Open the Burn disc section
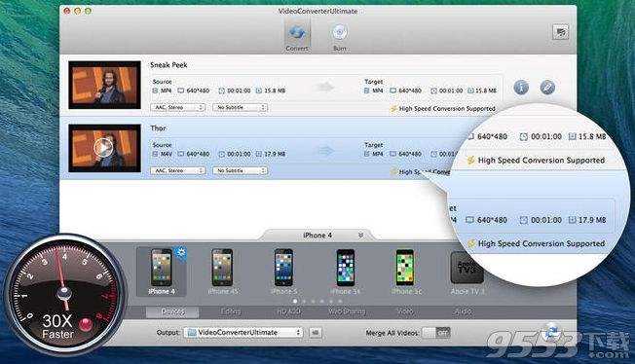This screenshot has height=364, width=635. point(339,36)
